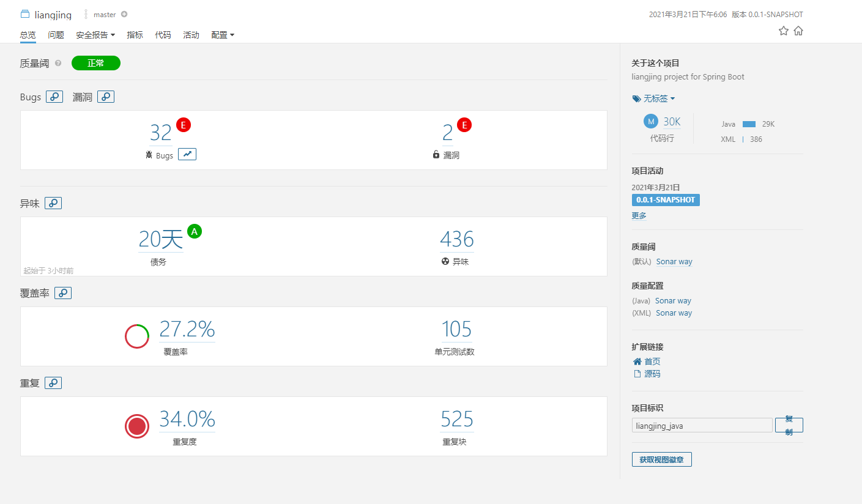Screen dimensions: 862x504
Task: Click the coverage donut chart
Action: click(137, 336)
